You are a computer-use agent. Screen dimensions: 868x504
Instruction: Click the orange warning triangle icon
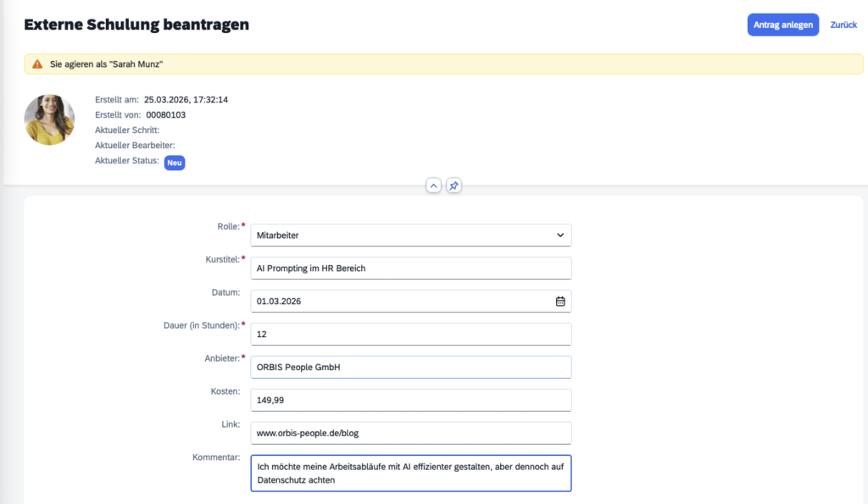37,64
